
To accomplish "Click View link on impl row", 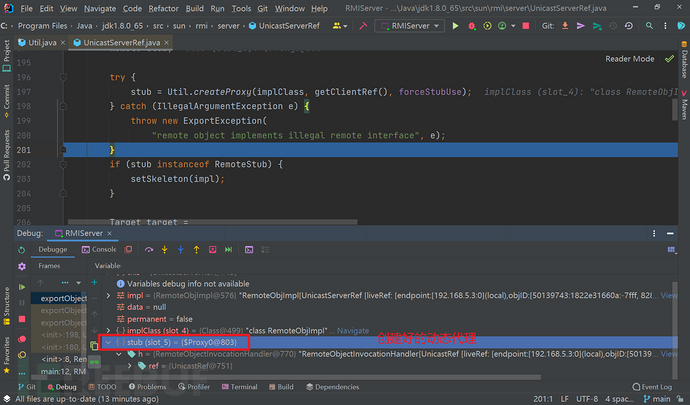I will 669,295.
